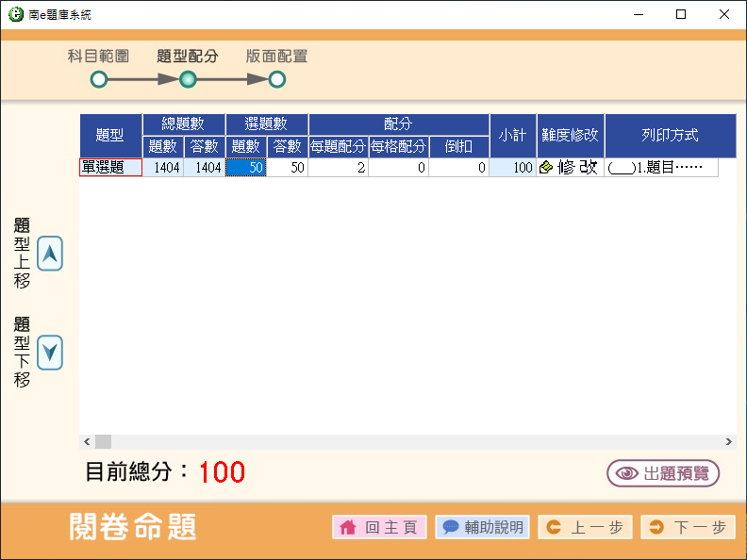The height and width of the screenshot is (560, 747).
Task: Select the 單選題 row type cell
Action: (110, 168)
